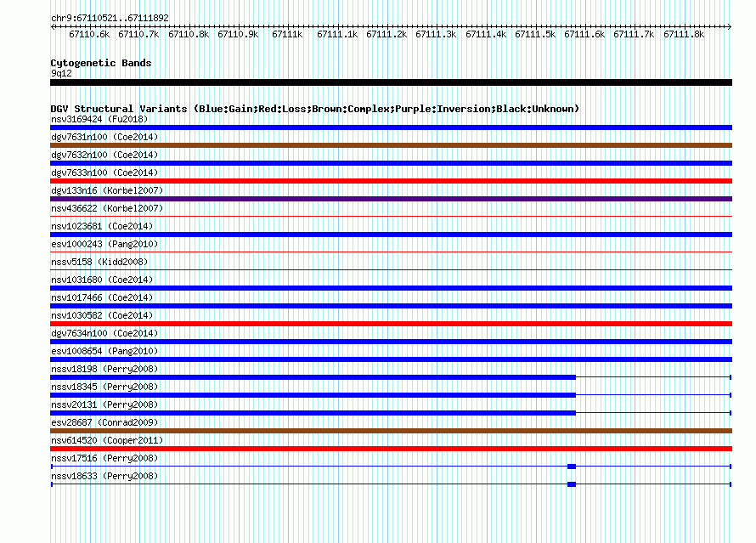
Task: Click the dgv7634n100 (Coe2014) label
Action: 104,333
